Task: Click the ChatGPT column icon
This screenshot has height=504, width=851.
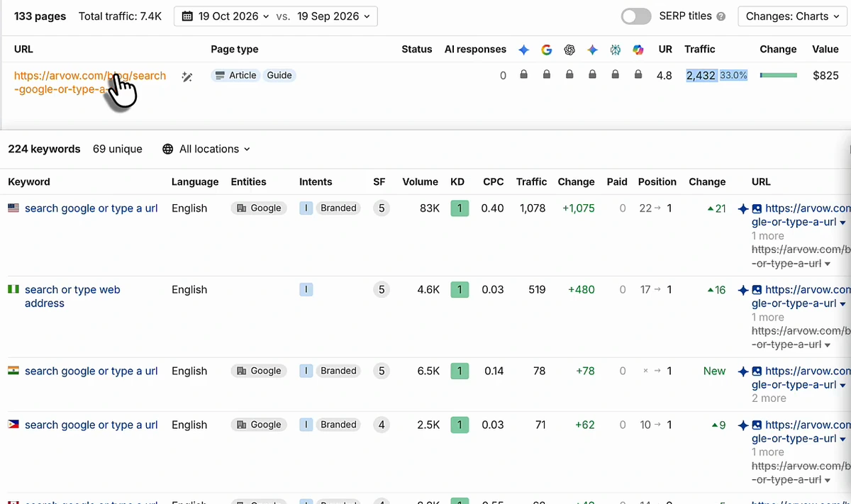Action: click(x=569, y=50)
